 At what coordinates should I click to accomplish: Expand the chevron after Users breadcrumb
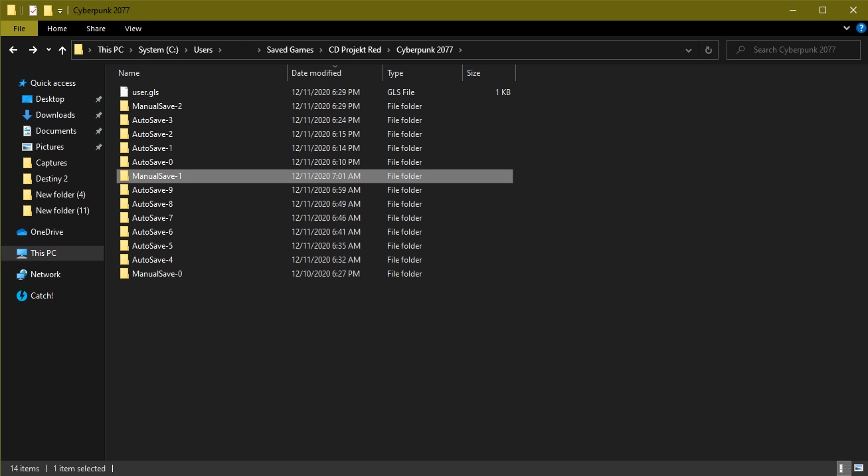[x=220, y=50]
